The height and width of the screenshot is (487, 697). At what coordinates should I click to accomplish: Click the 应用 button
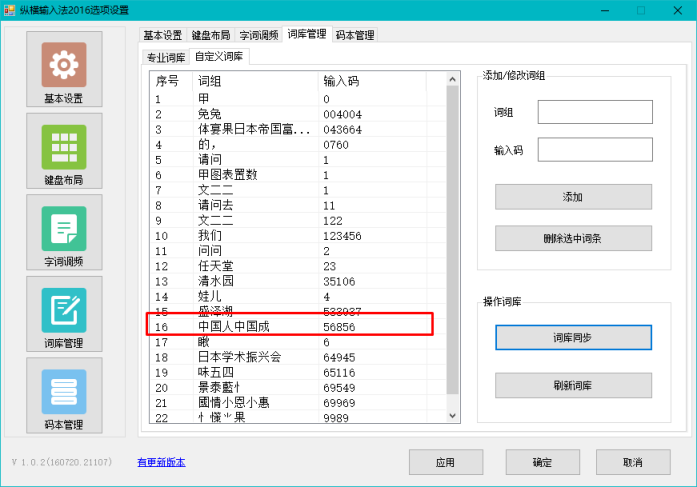point(446,462)
